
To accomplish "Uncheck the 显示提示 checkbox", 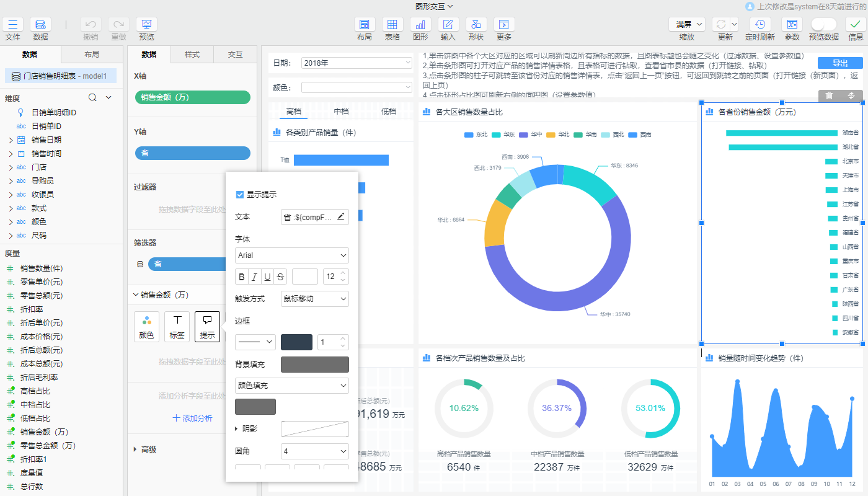I will click(239, 194).
